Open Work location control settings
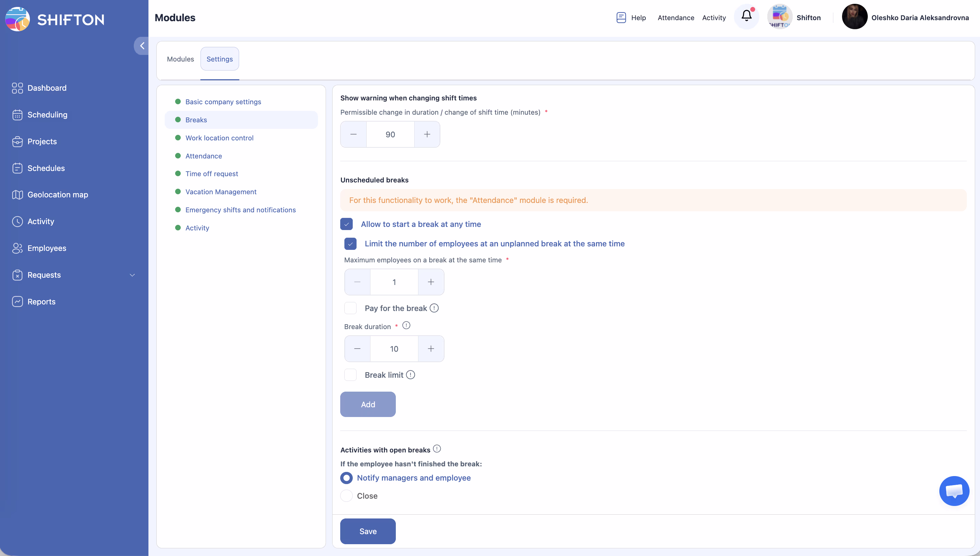The image size is (980, 556). (219, 138)
